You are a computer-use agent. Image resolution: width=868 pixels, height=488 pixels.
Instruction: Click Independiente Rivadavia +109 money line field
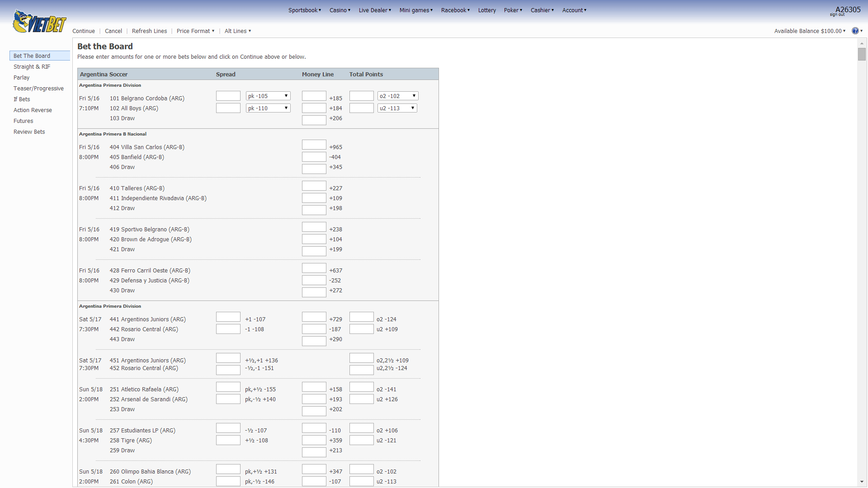coord(314,198)
